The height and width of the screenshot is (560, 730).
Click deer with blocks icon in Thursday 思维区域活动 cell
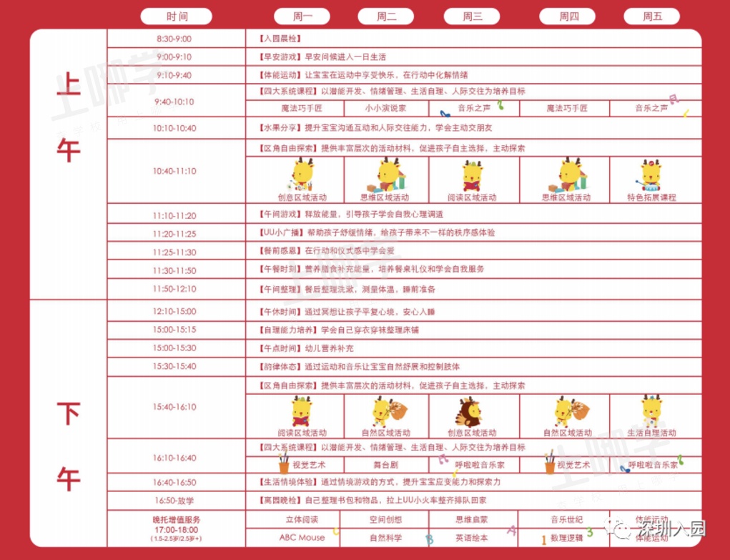[x=568, y=175]
